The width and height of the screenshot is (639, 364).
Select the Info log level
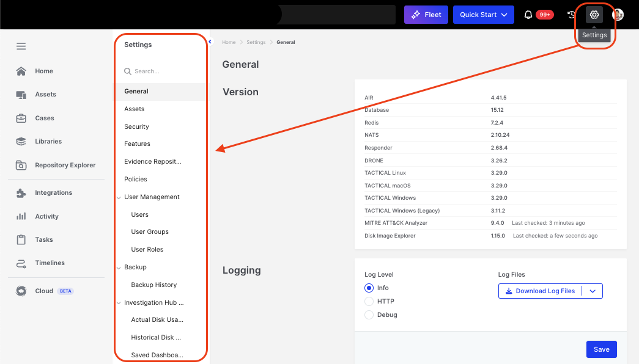coord(369,288)
